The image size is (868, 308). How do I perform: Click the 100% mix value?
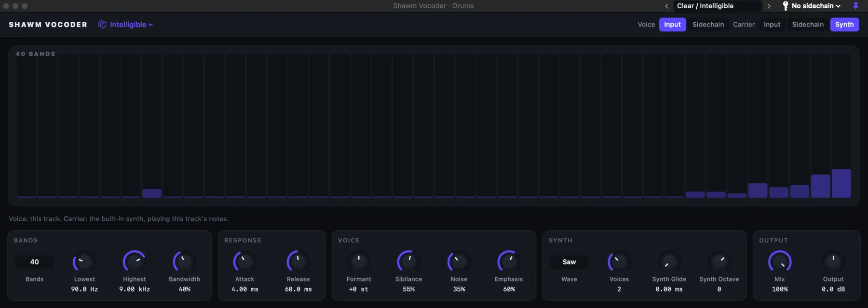pos(780,289)
